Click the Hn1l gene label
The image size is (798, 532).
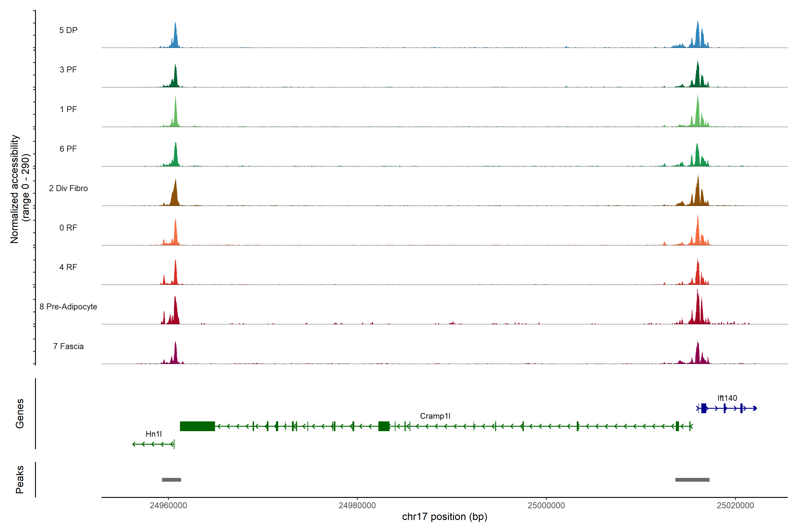[153, 434]
